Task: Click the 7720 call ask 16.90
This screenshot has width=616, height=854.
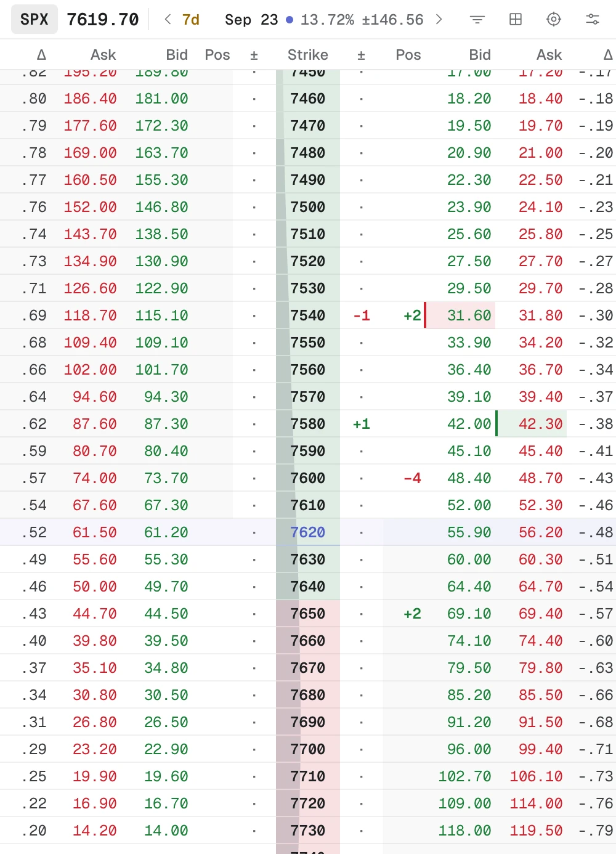Action: pyautogui.click(x=95, y=803)
